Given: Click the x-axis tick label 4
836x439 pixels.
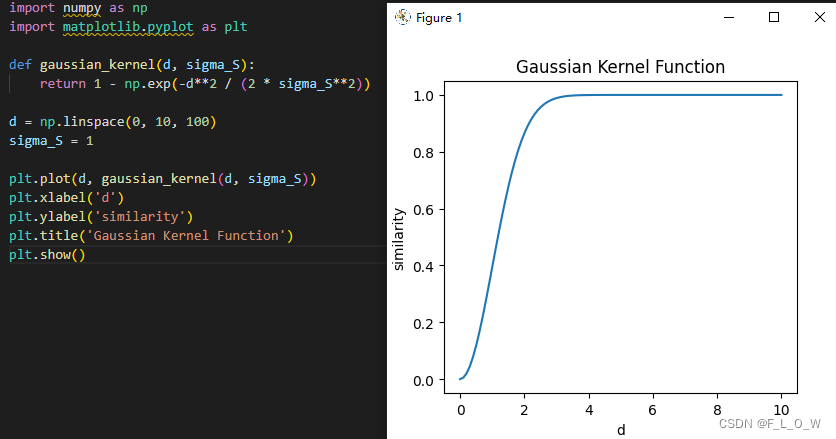Looking at the screenshot, I should coord(589,410).
